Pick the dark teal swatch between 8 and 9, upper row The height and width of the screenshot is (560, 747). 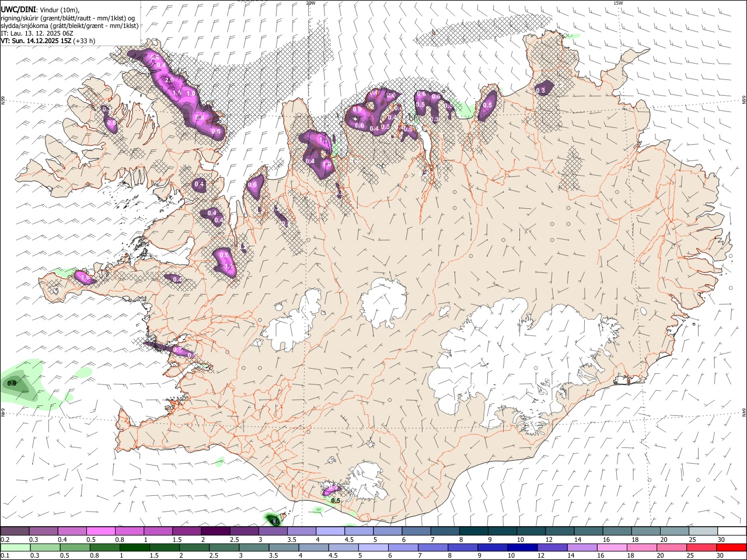tap(473, 531)
